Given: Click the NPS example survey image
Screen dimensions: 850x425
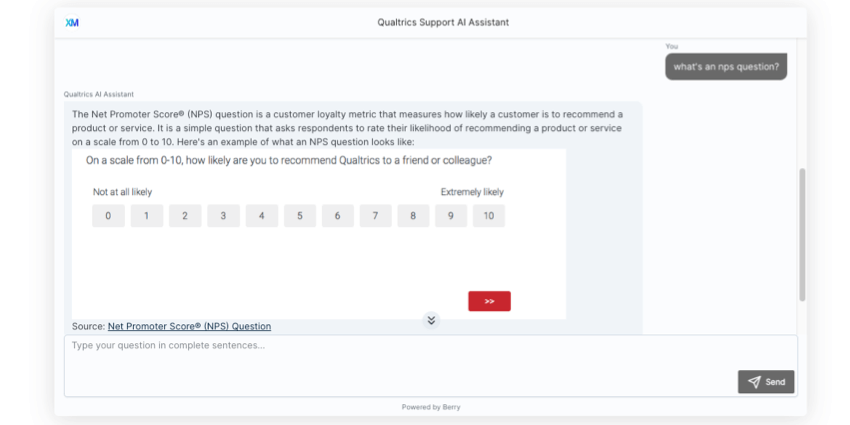Looking at the screenshot, I should tap(319, 234).
